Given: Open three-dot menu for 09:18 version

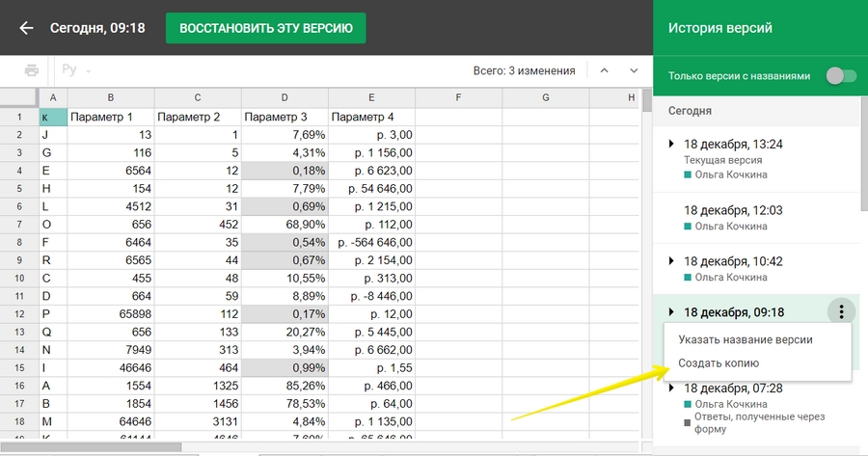Looking at the screenshot, I should click(x=841, y=311).
